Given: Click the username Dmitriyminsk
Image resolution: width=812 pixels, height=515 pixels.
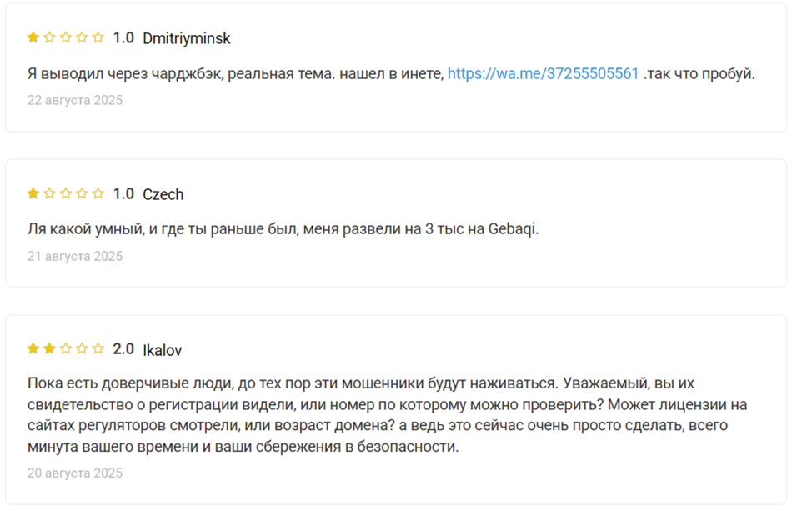Looking at the screenshot, I should pos(187,38).
